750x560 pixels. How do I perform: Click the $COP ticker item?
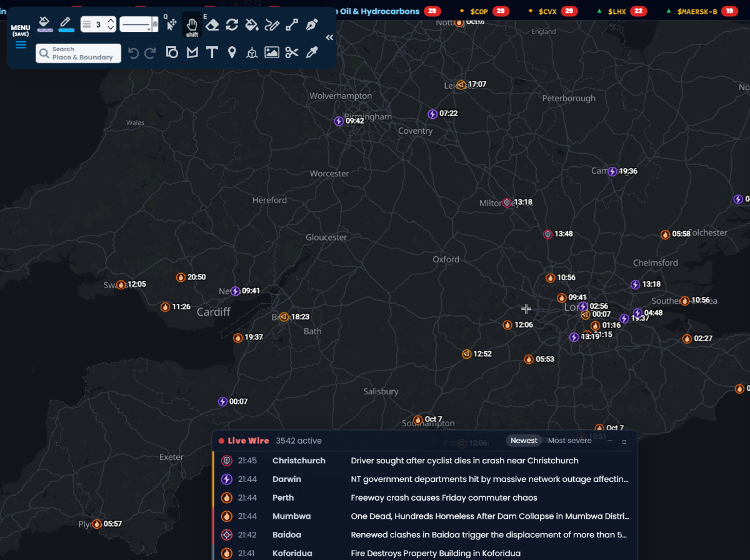point(484,11)
